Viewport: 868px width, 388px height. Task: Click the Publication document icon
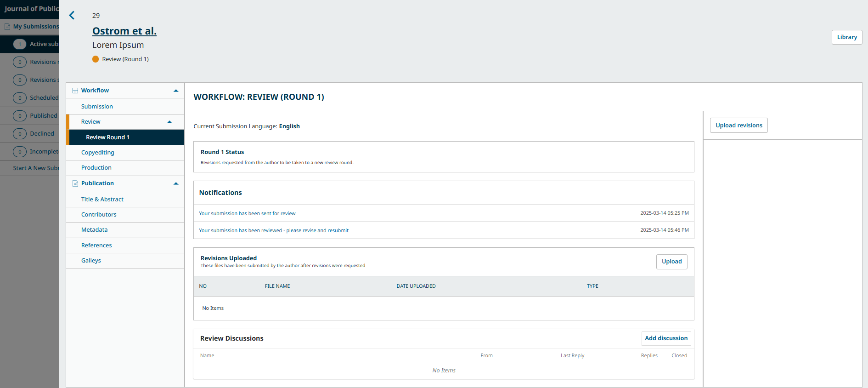point(75,183)
